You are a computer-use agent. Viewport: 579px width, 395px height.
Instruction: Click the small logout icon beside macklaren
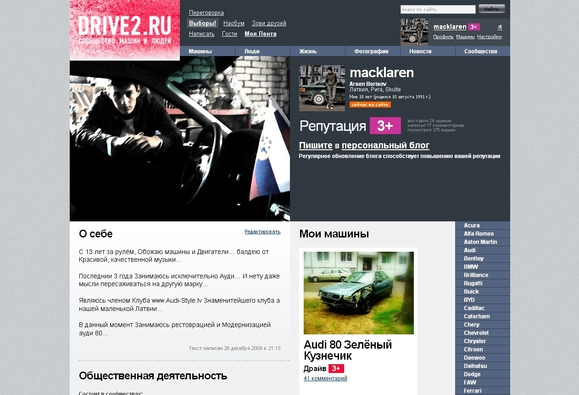(499, 27)
